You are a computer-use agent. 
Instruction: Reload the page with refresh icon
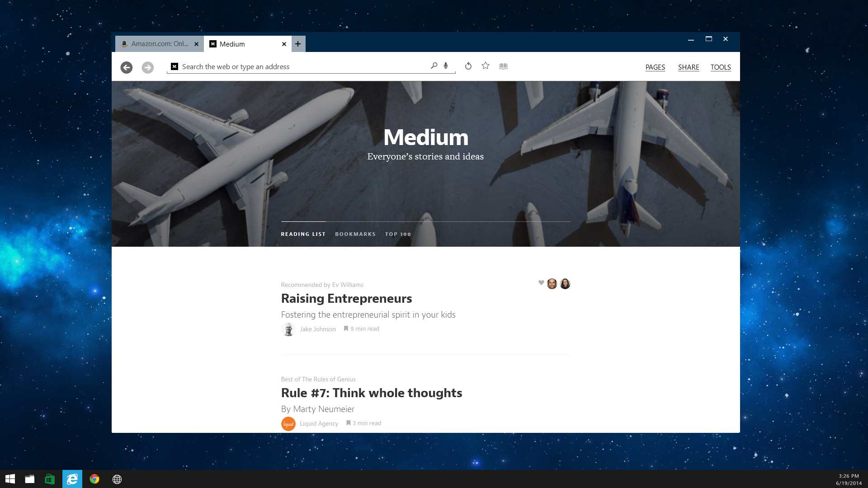[x=468, y=66]
